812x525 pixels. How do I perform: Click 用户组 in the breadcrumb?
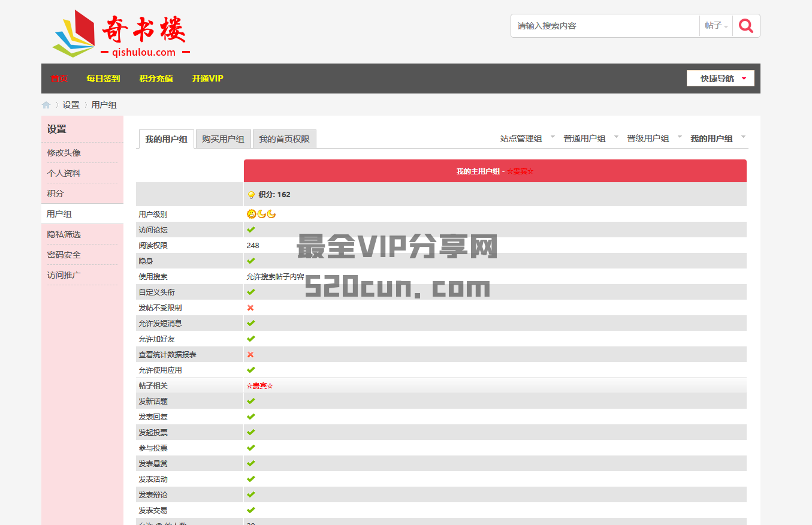coord(104,105)
